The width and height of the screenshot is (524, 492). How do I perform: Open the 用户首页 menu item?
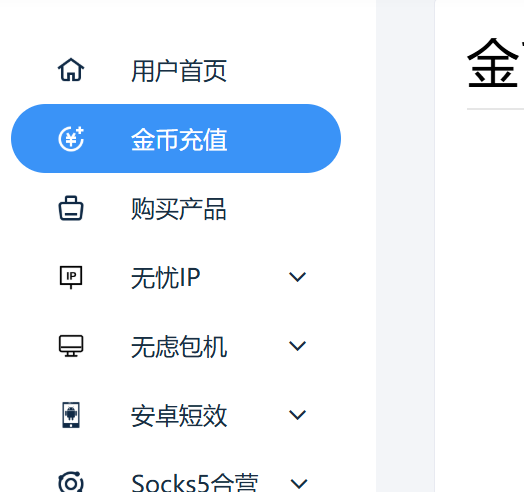coord(179,71)
